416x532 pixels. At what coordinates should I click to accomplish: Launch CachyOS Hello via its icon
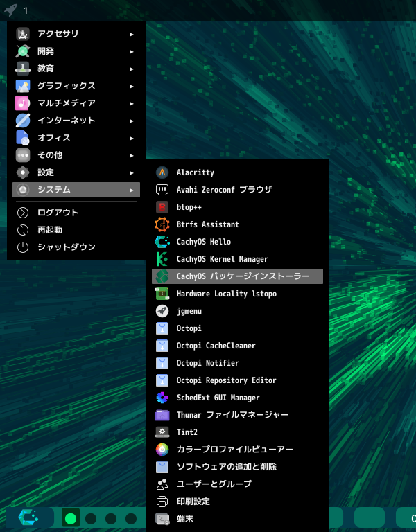coord(162,242)
